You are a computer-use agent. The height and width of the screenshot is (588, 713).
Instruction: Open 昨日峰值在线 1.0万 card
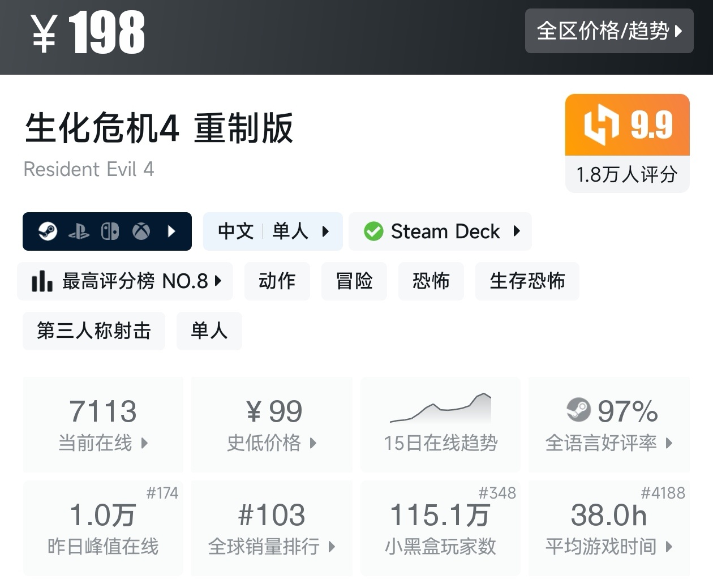103,528
